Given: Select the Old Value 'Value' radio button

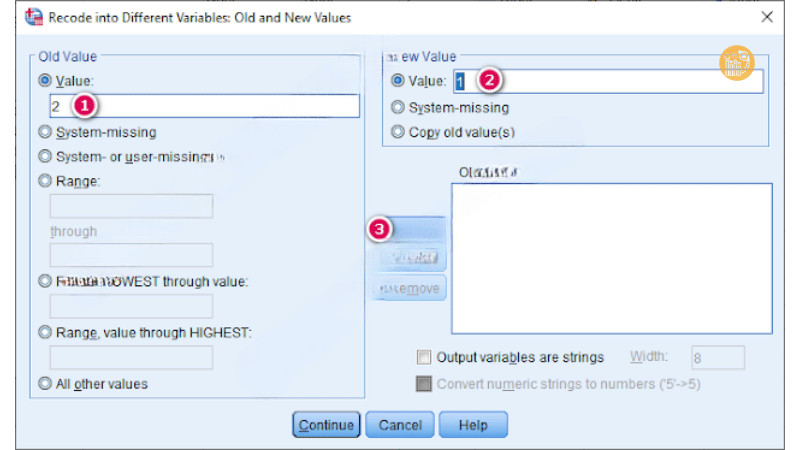Looking at the screenshot, I should pos(44,80).
